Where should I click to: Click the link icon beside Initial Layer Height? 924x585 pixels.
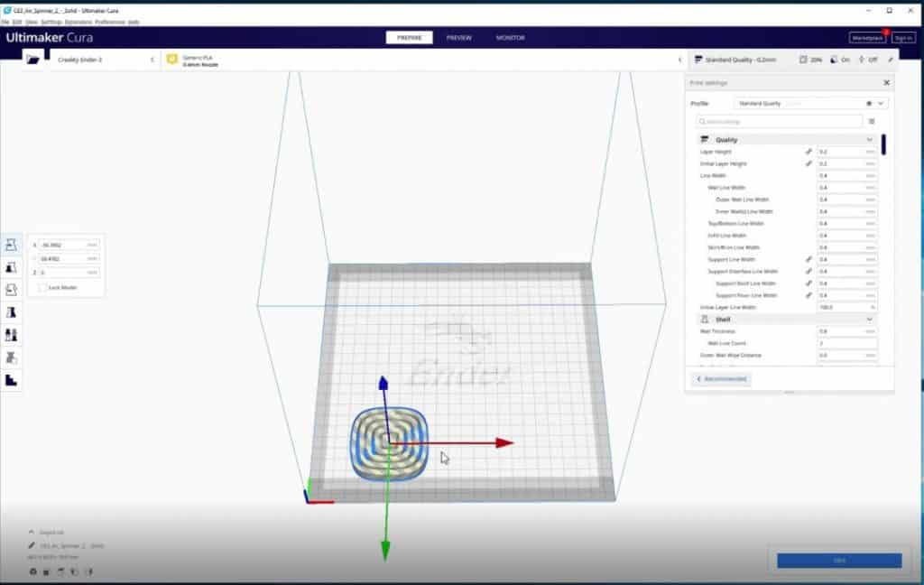coord(808,163)
